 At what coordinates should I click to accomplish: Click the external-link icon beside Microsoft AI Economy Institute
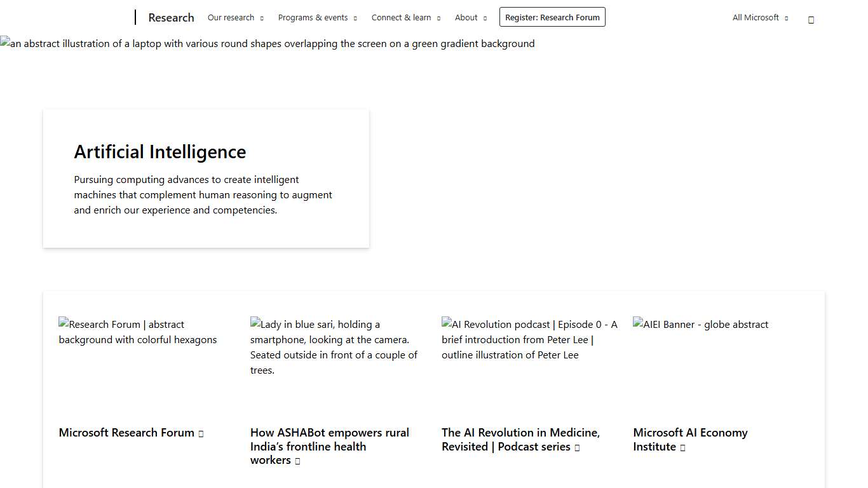click(x=682, y=447)
